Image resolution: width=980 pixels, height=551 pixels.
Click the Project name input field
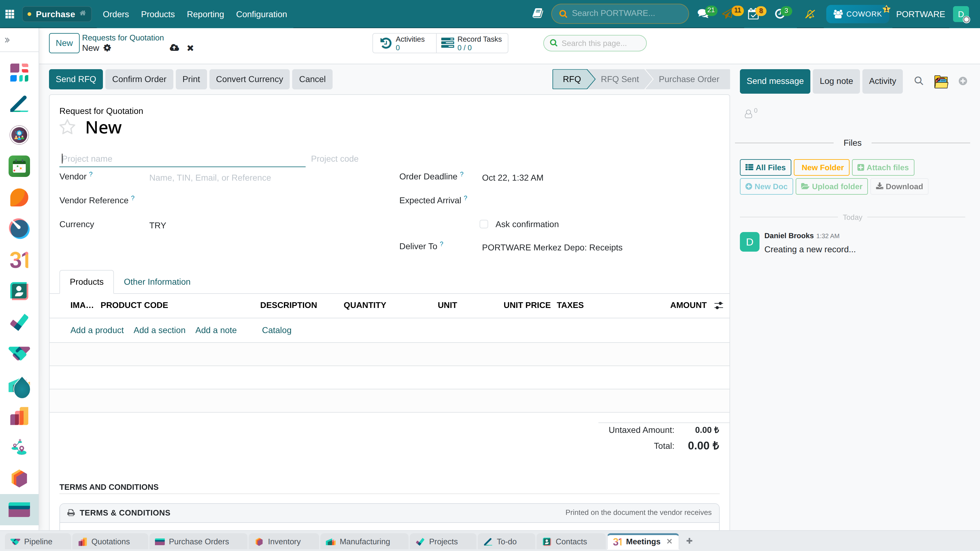point(182,159)
